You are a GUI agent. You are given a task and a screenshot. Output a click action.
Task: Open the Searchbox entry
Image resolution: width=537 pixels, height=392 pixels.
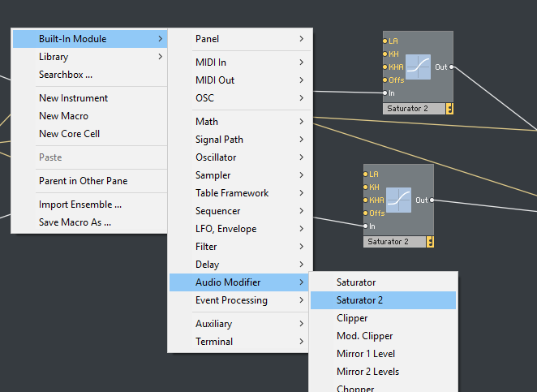[65, 75]
